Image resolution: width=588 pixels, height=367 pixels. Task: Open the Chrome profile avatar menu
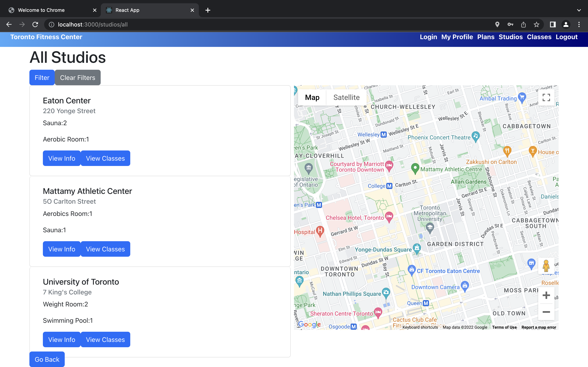tap(566, 24)
